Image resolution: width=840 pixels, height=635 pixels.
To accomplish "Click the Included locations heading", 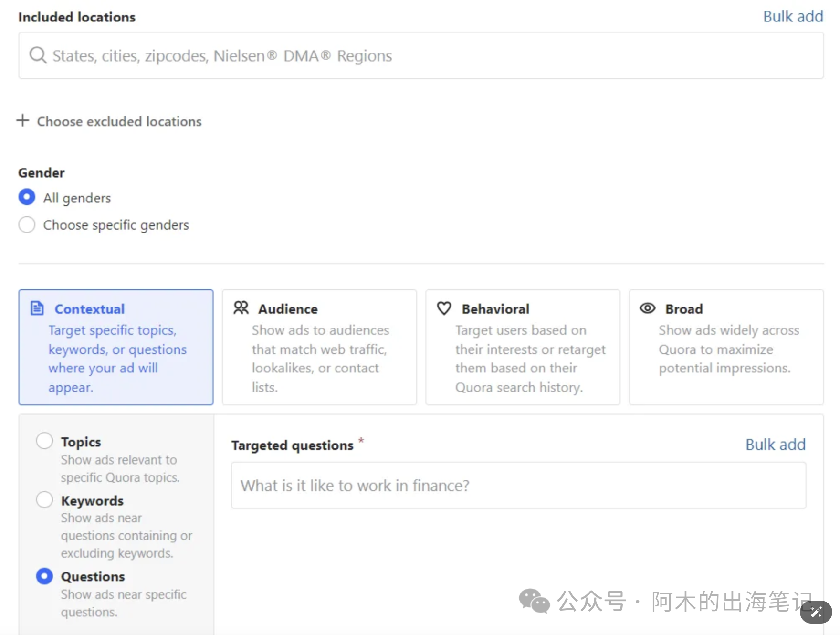I will [77, 17].
